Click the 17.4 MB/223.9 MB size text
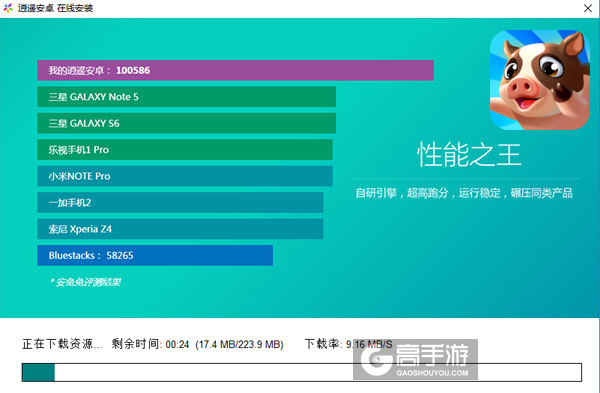 click(x=240, y=344)
